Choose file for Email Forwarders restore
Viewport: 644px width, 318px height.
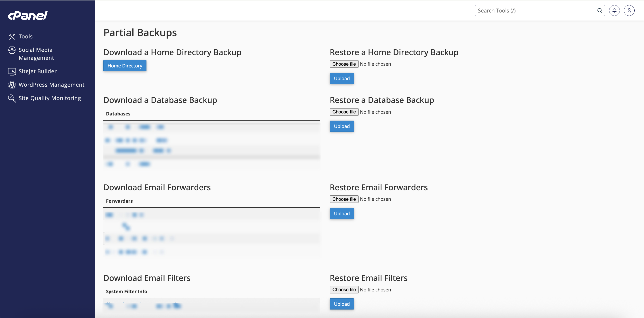coord(344,199)
